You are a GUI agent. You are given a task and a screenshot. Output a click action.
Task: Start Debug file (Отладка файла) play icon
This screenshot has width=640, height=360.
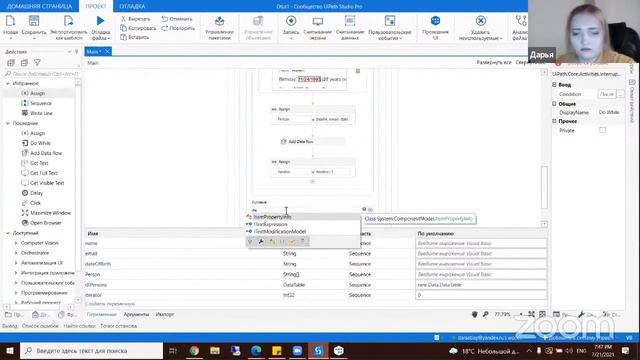click(x=100, y=21)
